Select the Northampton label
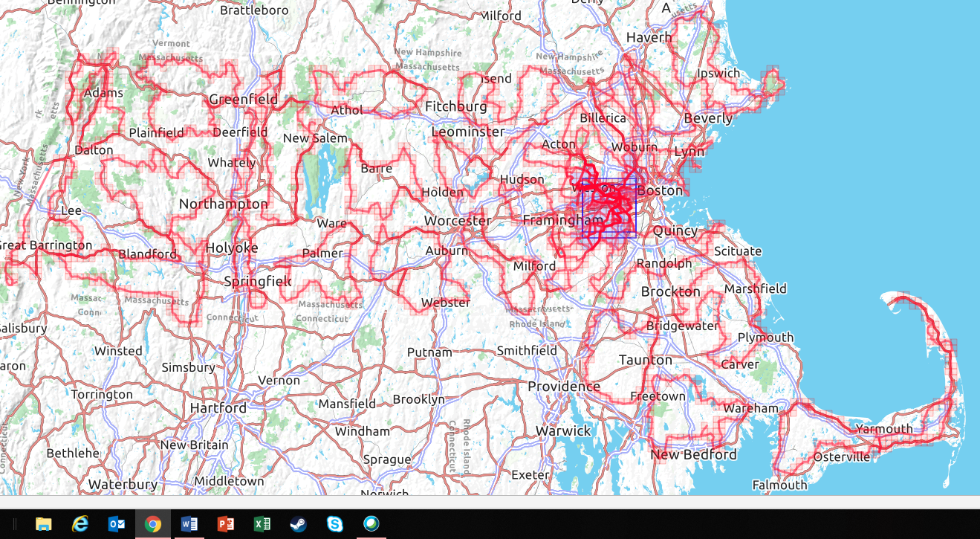Screen dimensions: 980x539 click(223, 204)
